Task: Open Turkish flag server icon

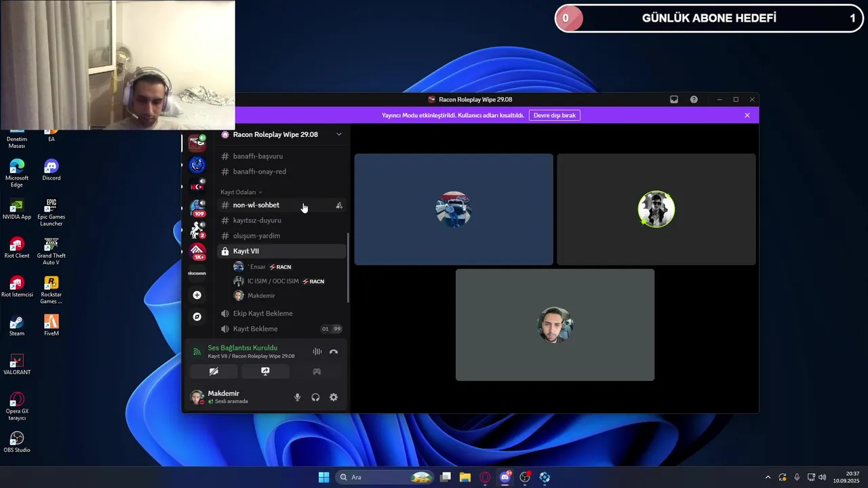Action: (197, 186)
